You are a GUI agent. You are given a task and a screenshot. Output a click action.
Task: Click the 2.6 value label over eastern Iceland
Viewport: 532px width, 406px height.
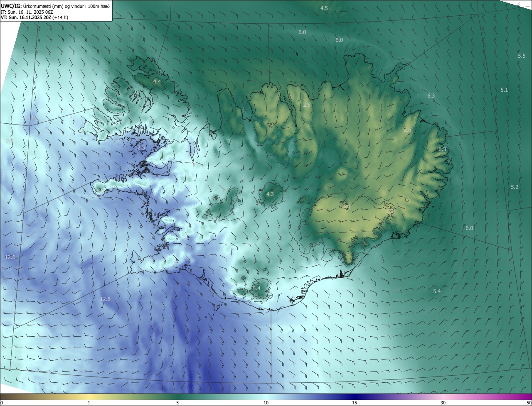(x=407, y=130)
